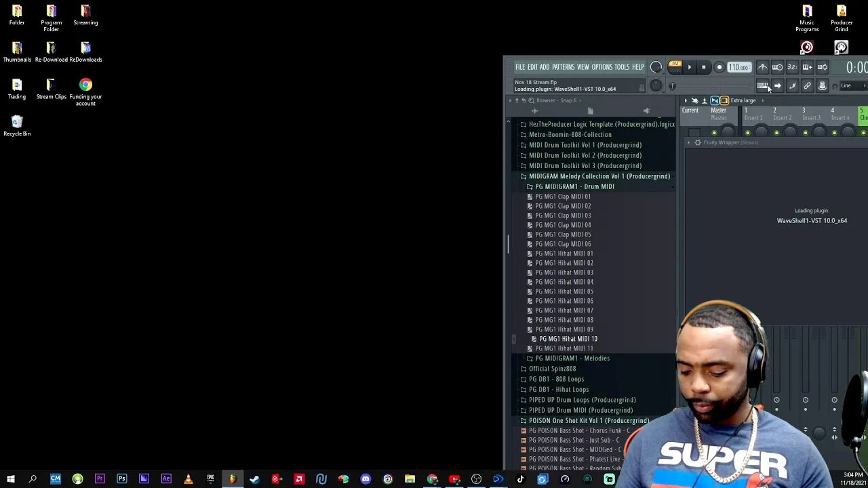The width and height of the screenshot is (868, 488).
Task: Expand the Official Spinz808 folder
Action: pyautogui.click(x=549, y=369)
